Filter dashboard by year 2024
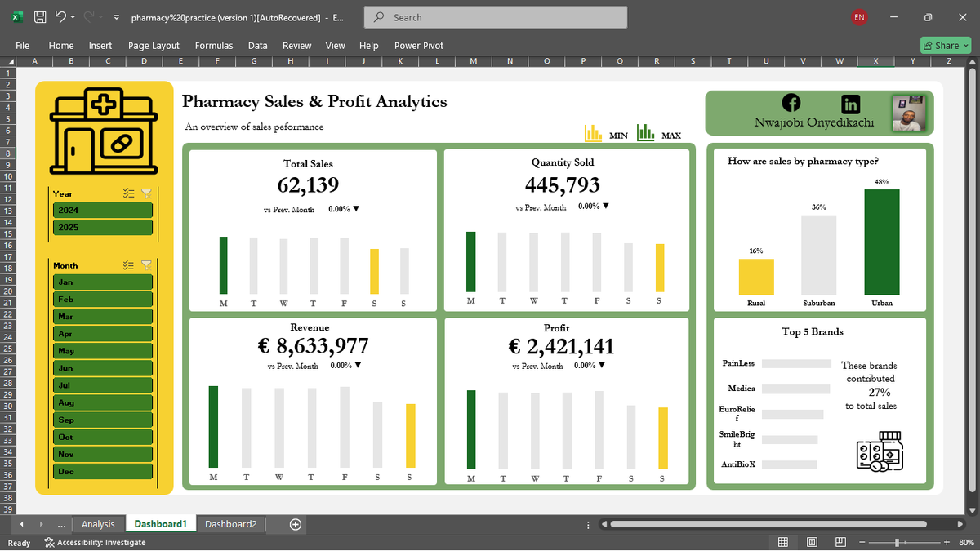Viewport: 980px width, 551px height. point(103,210)
